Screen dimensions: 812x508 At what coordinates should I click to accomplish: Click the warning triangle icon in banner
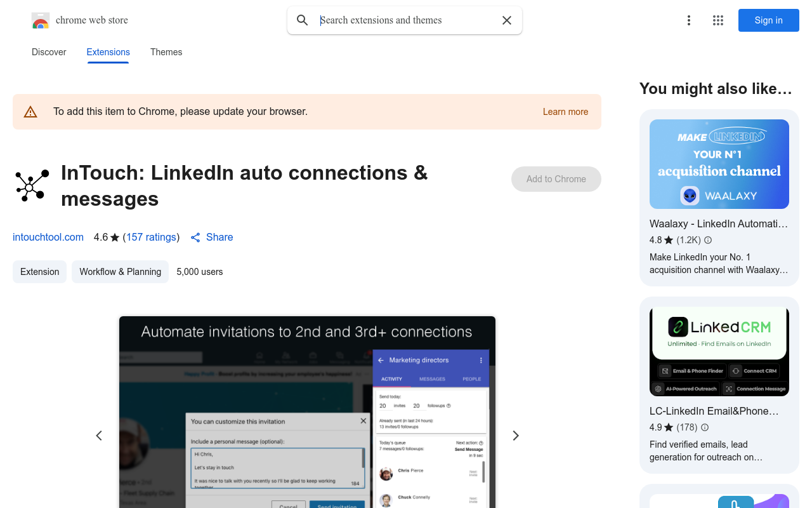30,112
